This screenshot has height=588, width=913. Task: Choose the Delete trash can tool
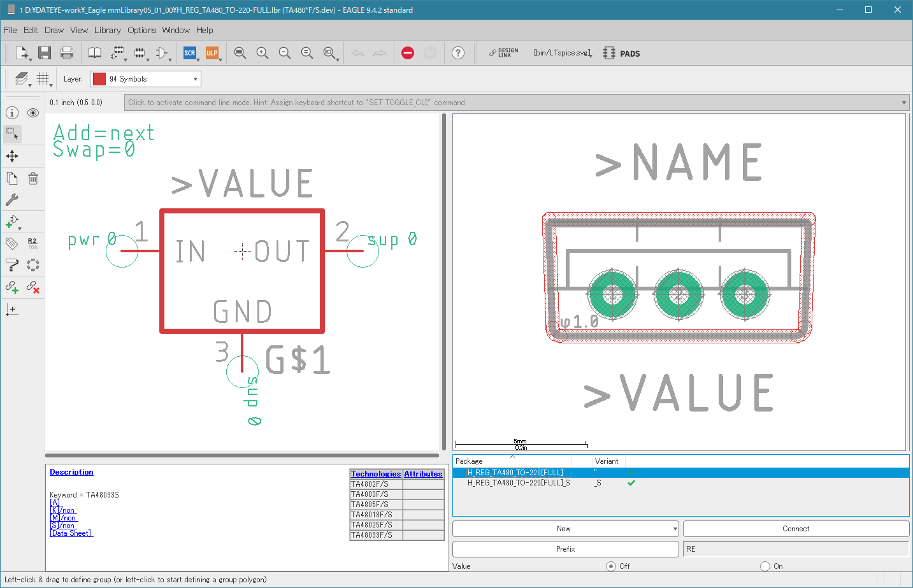click(33, 178)
